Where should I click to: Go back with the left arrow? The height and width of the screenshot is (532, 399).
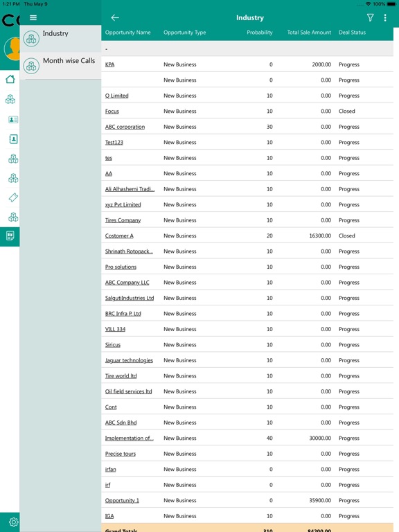[115, 17]
